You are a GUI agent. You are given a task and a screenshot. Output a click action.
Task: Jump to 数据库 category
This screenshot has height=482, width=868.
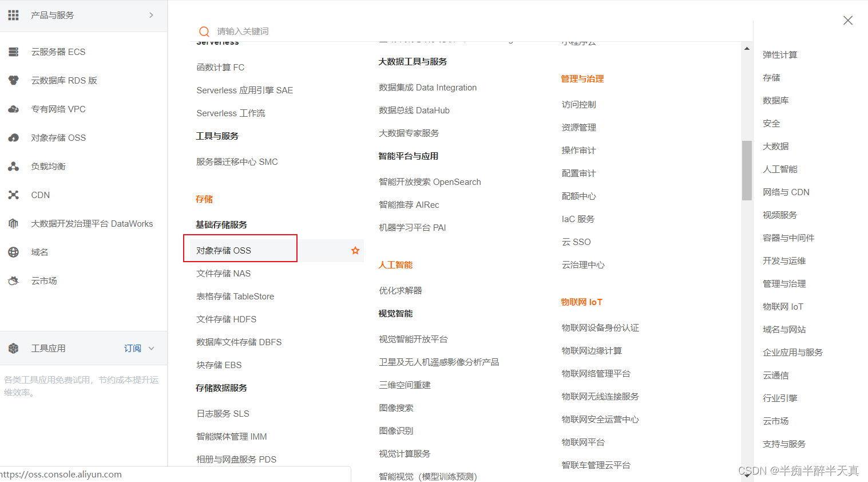[776, 100]
